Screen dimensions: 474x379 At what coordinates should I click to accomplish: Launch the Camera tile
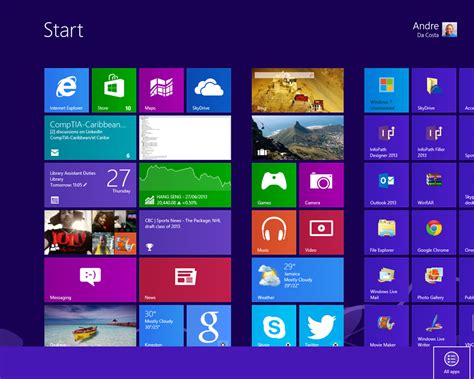321,185
